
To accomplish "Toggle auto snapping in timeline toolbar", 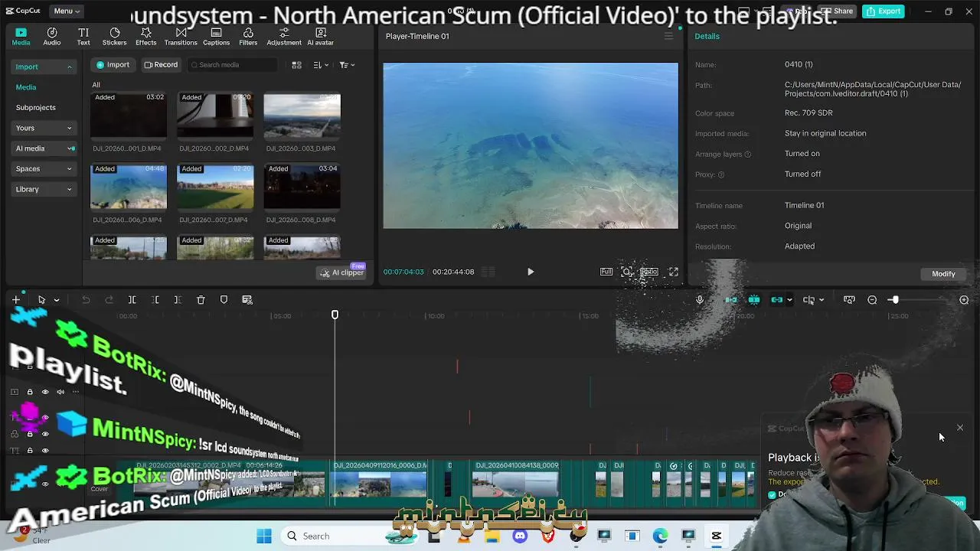I will (754, 300).
